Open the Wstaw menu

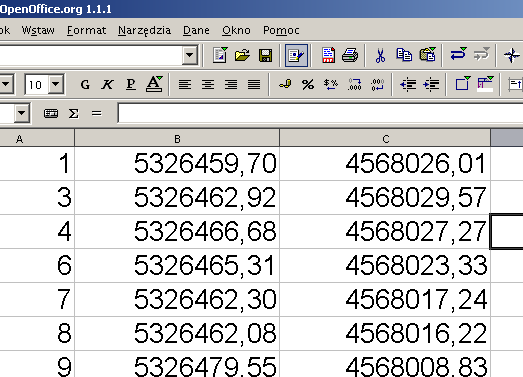coord(38,30)
